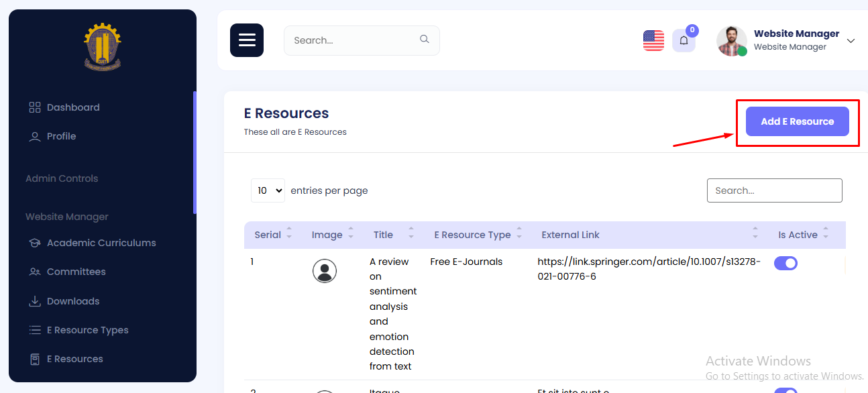Click the Add E Resource button

click(x=797, y=121)
